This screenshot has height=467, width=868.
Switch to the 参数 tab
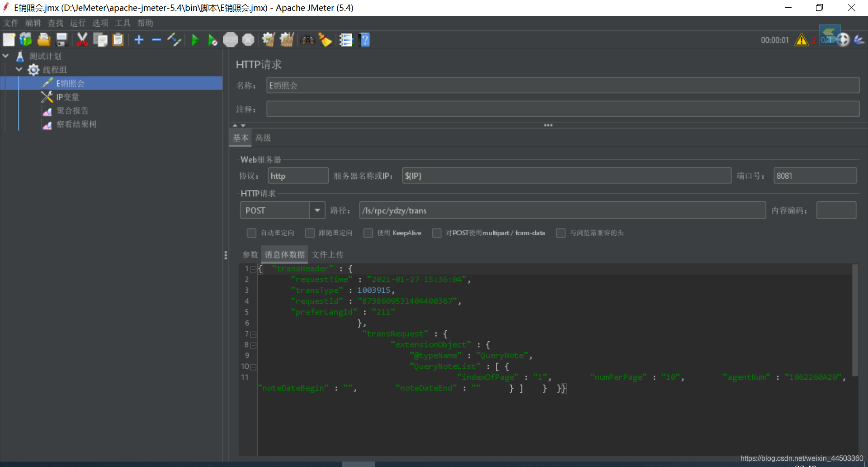[250, 255]
